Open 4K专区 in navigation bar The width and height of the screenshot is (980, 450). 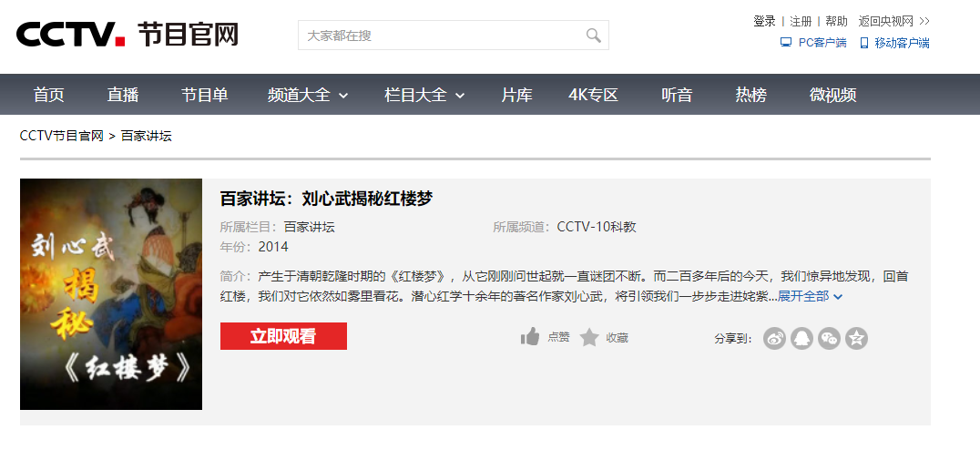(x=593, y=95)
